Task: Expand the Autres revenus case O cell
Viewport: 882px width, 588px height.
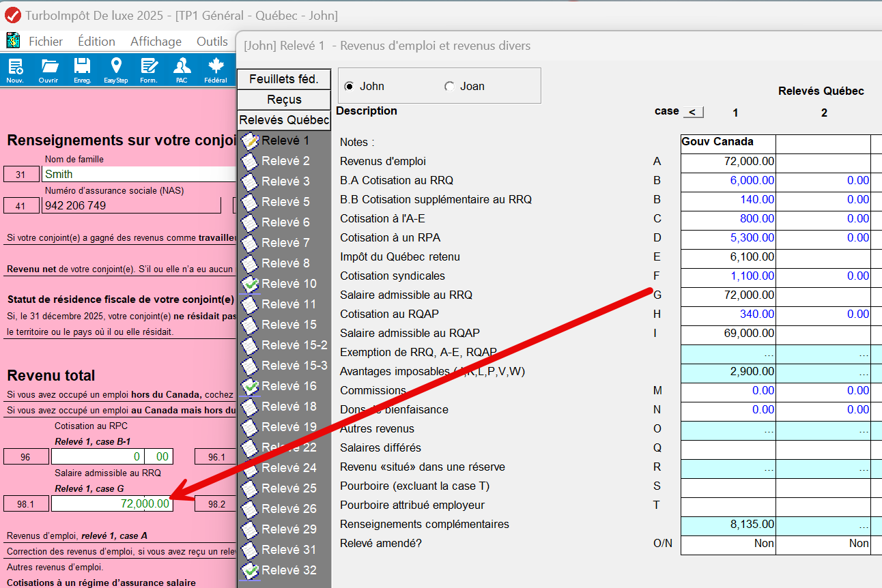Action: click(x=728, y=429)
